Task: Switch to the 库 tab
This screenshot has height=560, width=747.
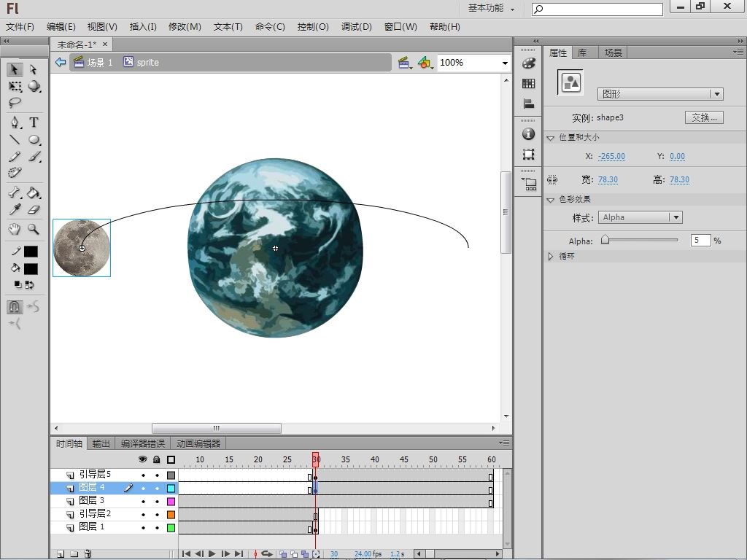Action: pos(582,52)
